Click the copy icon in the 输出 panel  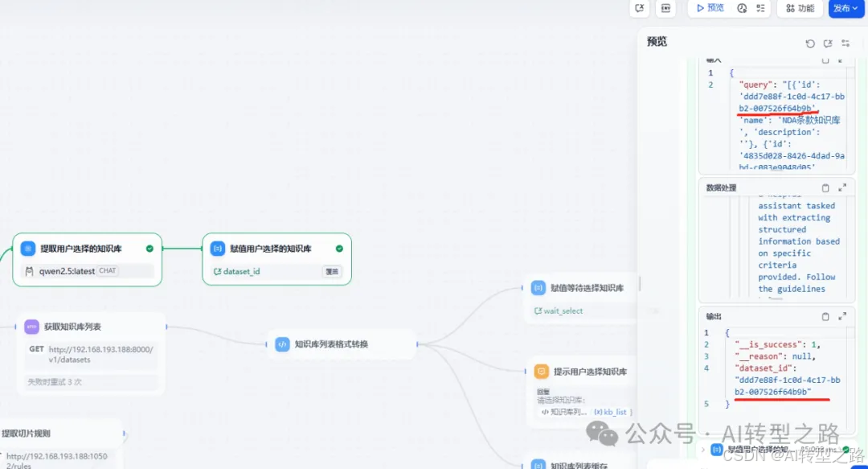coord(826,316)
